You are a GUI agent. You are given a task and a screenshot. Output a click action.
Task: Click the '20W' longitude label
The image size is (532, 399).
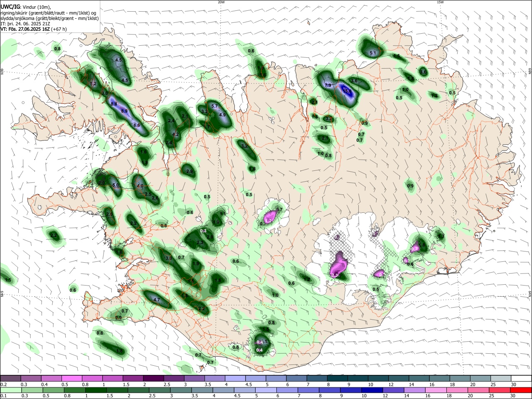click(x=221, y=2)
